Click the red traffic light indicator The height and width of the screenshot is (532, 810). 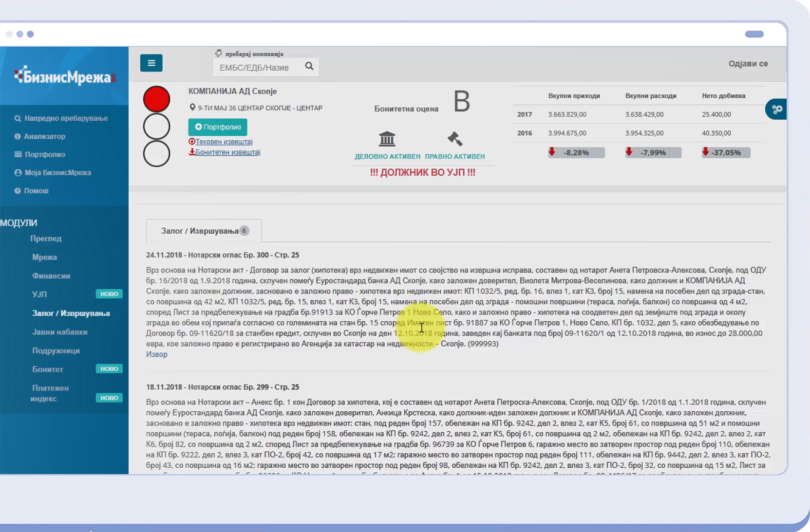(156, 99)
